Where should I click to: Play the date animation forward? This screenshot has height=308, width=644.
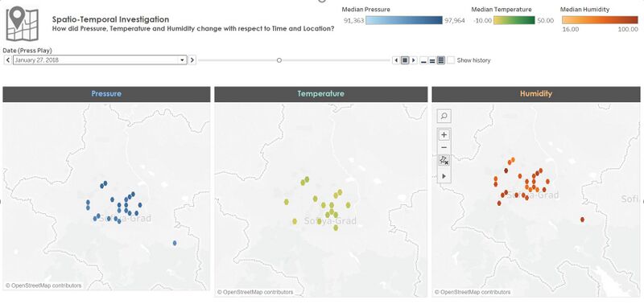[x=414, y=60]
